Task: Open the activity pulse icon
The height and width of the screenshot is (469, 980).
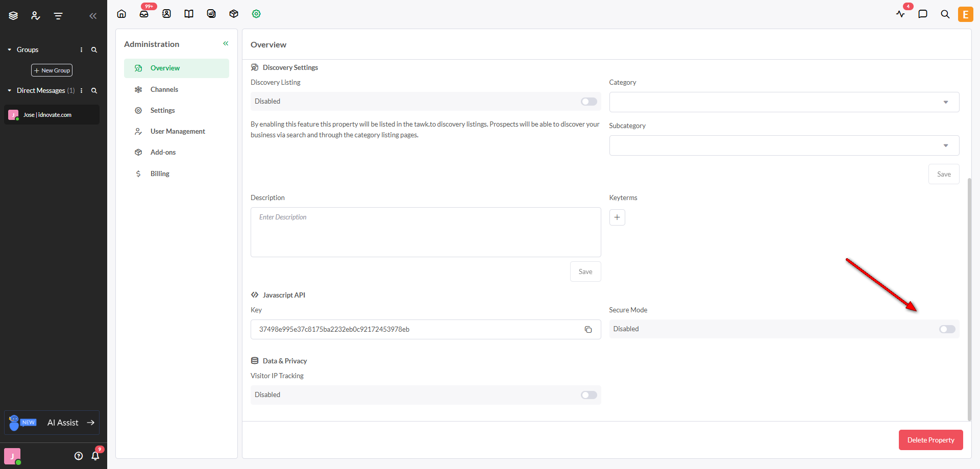Action: (x=900, y=14)
